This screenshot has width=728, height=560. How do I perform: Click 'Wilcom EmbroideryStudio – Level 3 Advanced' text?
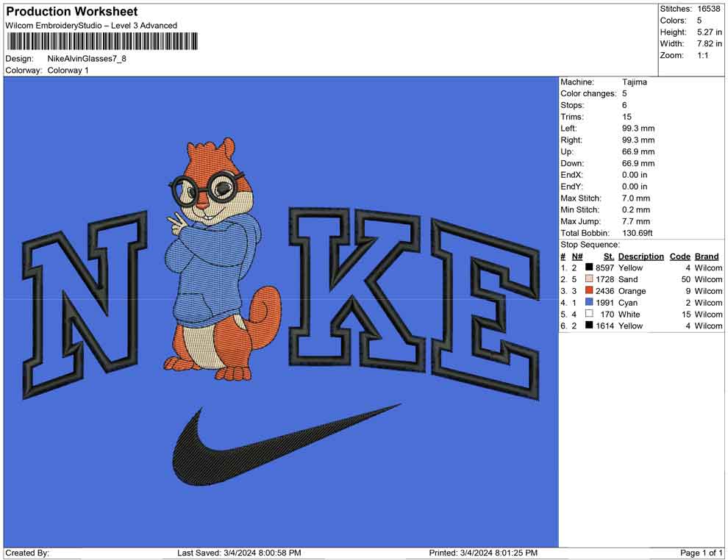click(91, 26)
